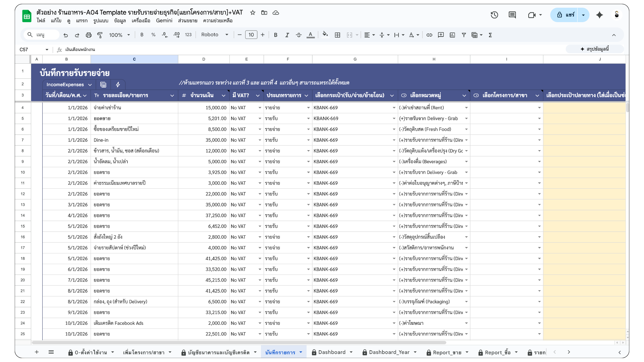Viewport: 644px width, 362px height.
Task: Click the insert link icon
Action: pos(429,35)
